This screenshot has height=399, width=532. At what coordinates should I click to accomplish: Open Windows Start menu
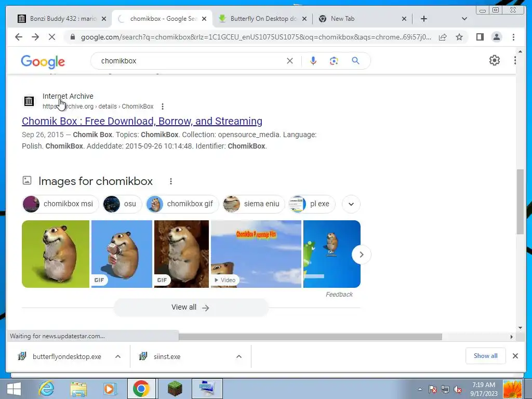[14, 389]
